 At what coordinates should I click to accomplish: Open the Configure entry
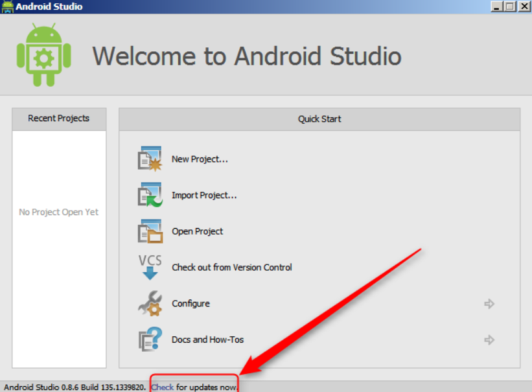pyautogui.click(x=191, y=303)
